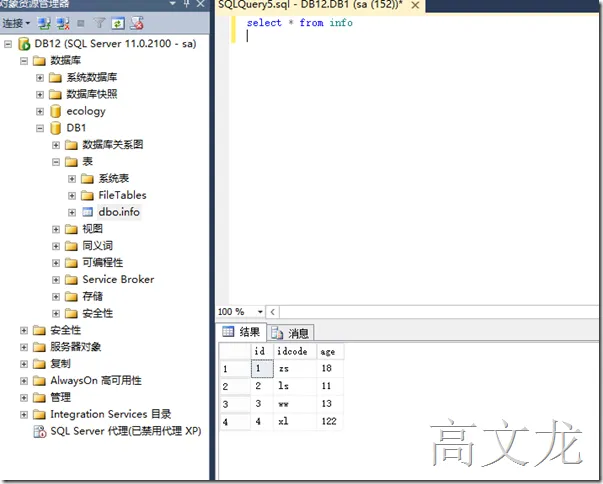Expand the ecology database node
This screenshot has height=484, width=603.
[40, 111]
